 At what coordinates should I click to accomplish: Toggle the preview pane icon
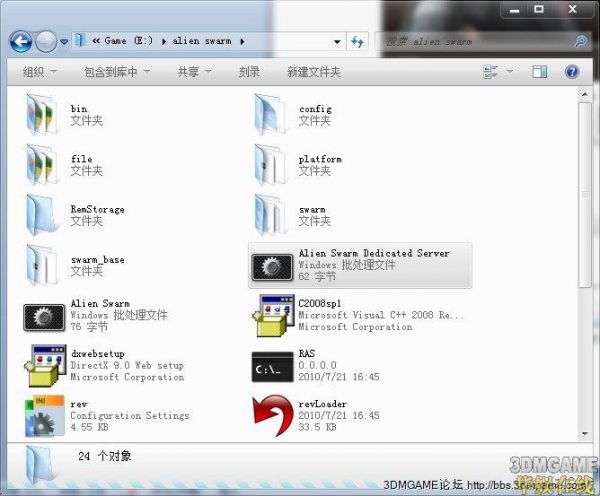[x=540, y=72]
